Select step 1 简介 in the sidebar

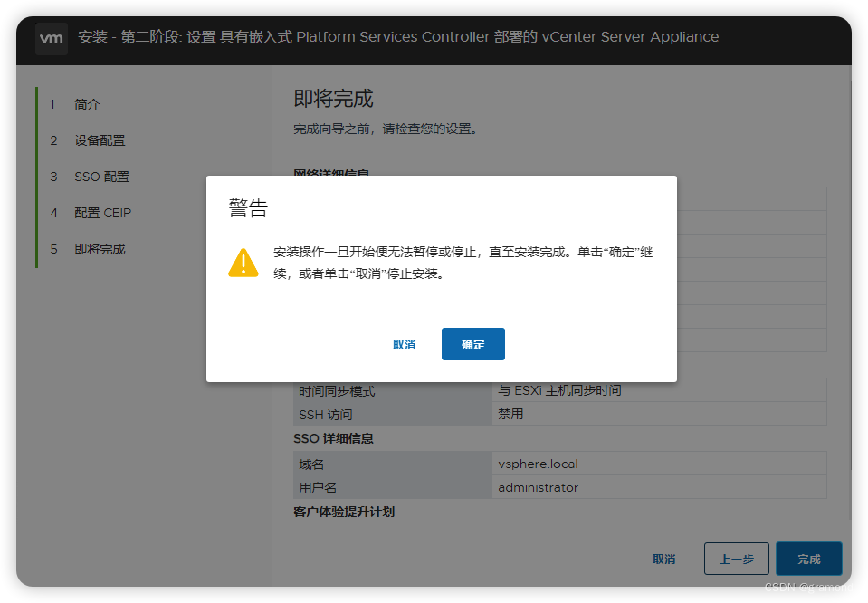[x=87, y=104]
